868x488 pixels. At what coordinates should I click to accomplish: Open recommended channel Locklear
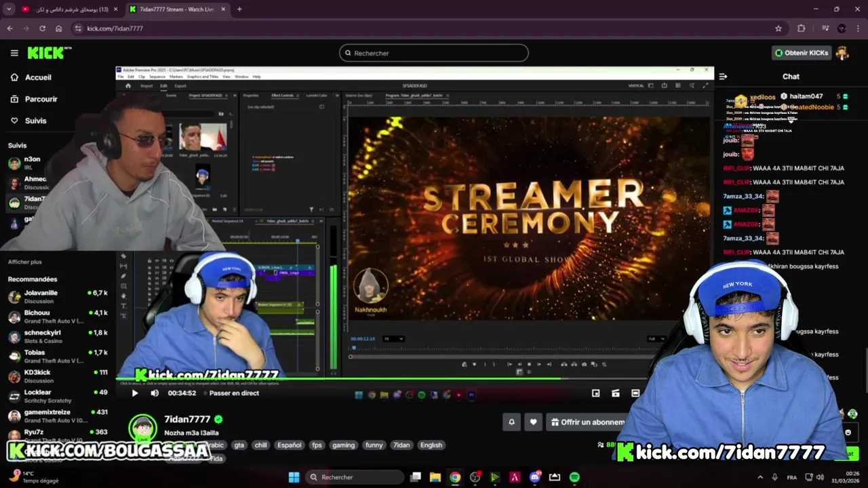(x=58, y=396)
